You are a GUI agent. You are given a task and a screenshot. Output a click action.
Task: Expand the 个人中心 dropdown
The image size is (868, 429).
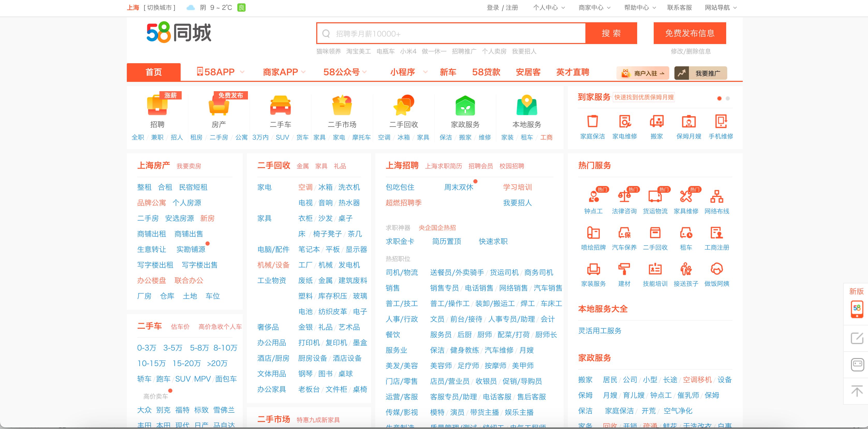[549, 8]
